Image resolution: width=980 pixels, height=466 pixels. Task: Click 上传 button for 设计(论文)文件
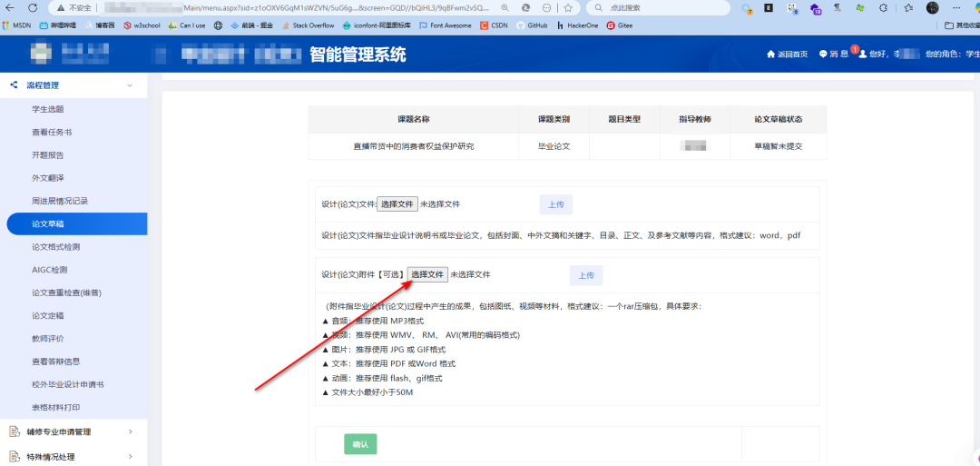(x=556, y=204)
